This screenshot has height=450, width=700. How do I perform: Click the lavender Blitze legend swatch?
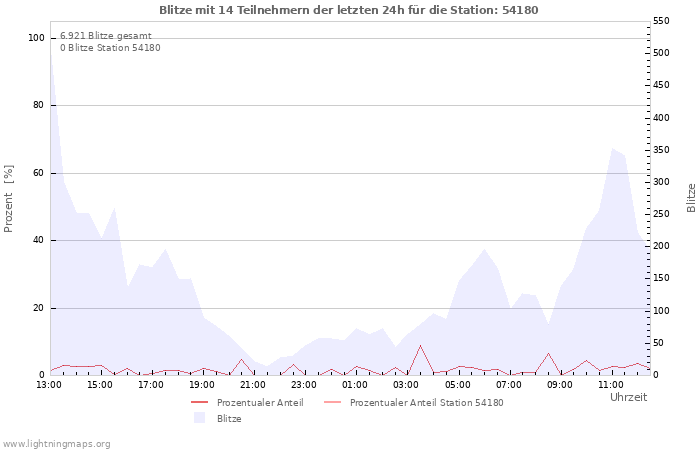(199, 419)
